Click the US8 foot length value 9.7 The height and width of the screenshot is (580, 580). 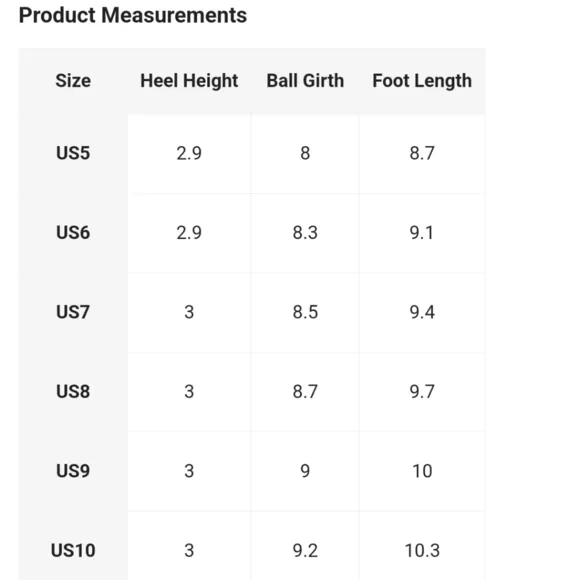tap(422, 392)
